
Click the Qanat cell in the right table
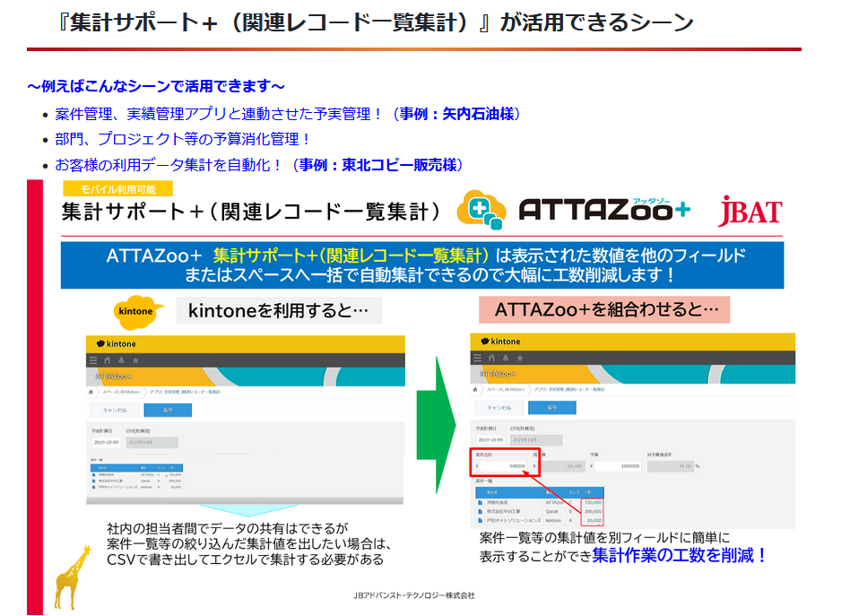551,511
